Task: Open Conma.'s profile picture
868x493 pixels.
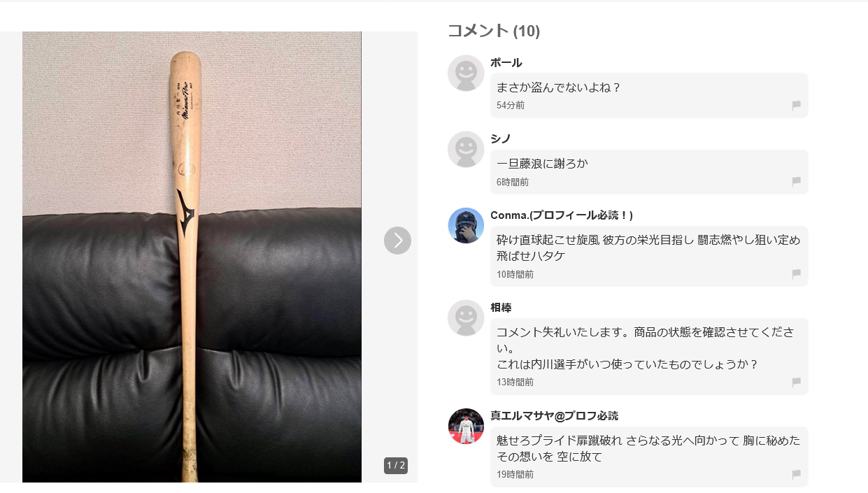Action: [x=466, y=226]
